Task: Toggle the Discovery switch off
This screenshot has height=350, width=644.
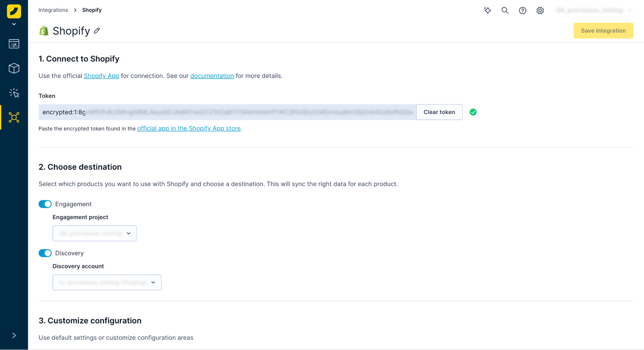Action: 45,253
